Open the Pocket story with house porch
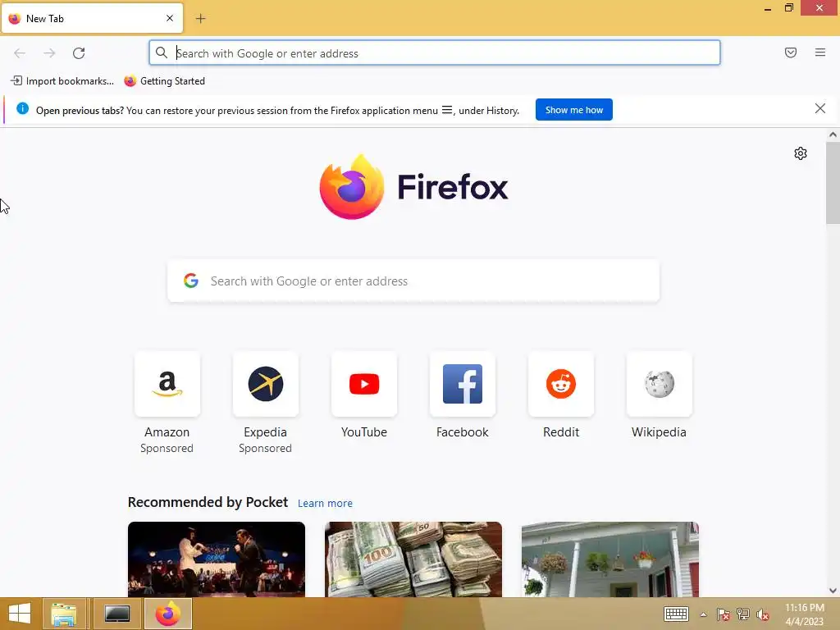 (610, 559)
